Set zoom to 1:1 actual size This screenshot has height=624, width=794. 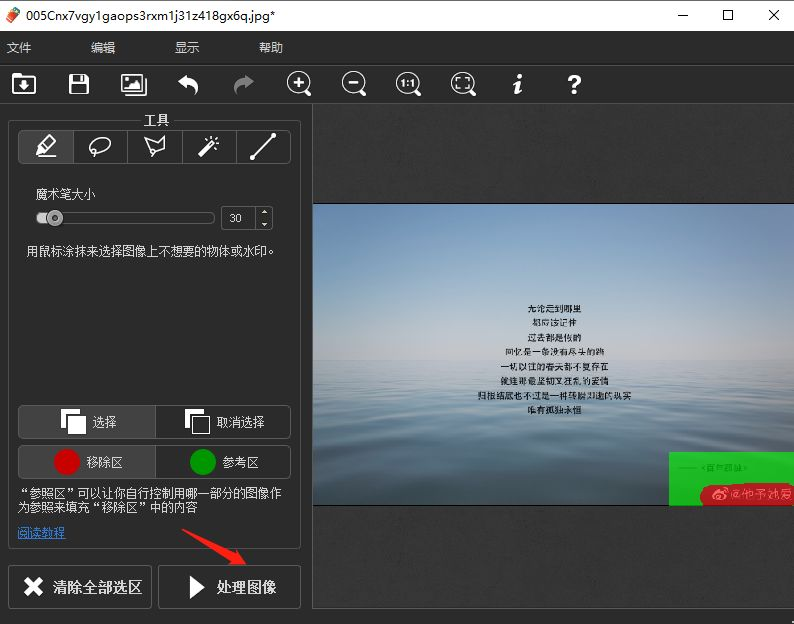[x=408, y=84]
